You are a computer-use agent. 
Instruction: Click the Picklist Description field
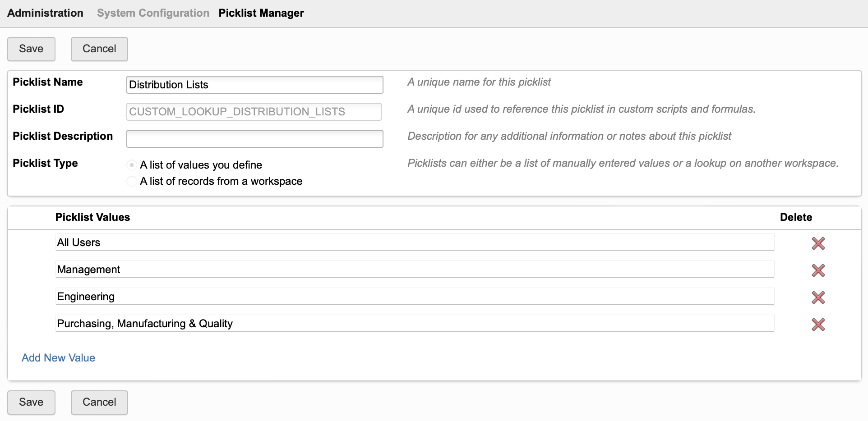point(254,138)
